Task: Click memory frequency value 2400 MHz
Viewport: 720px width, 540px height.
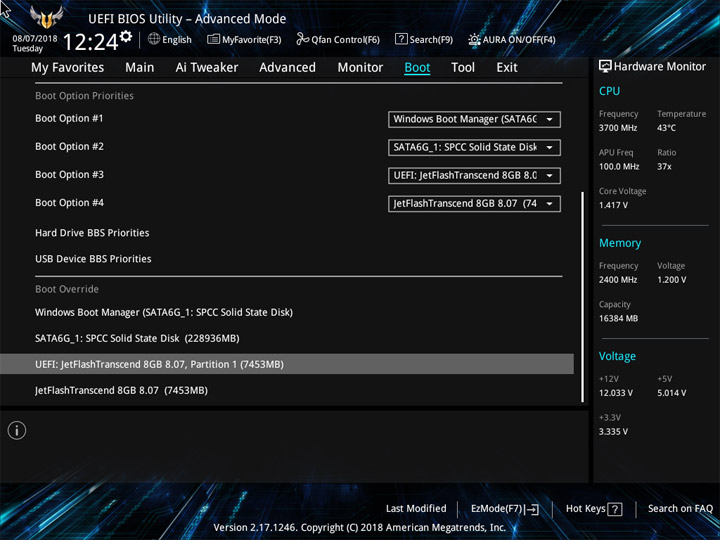Action: (x=618, y=280)
